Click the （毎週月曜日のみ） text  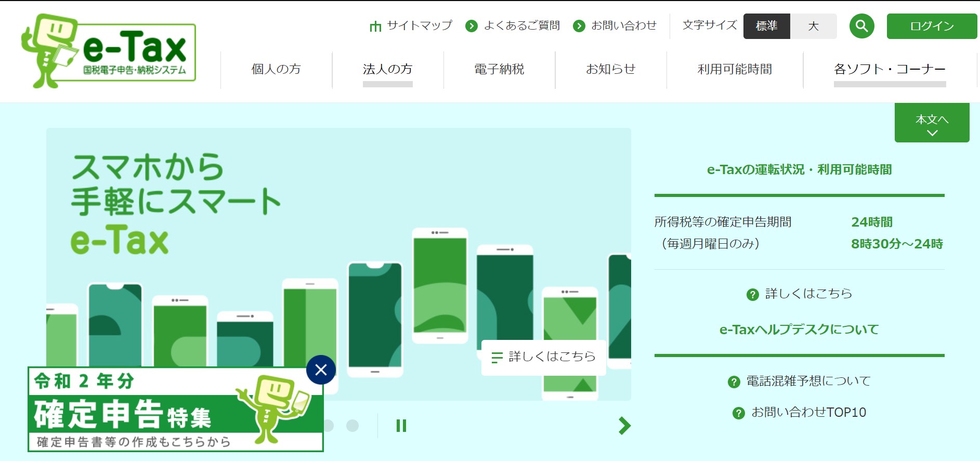pos(710,244)
